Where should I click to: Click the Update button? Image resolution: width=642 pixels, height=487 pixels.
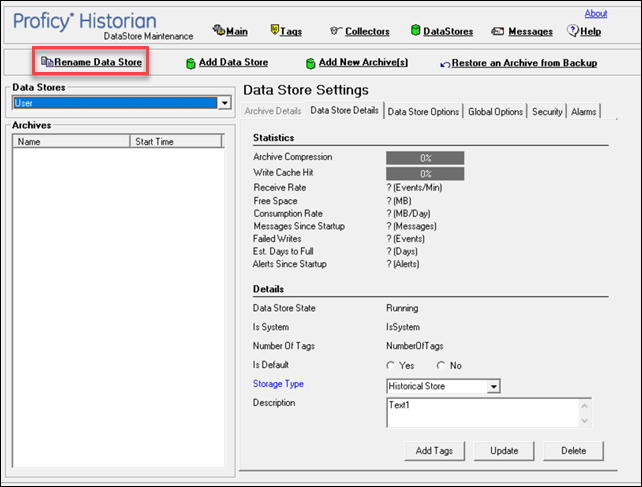(x=504, y=451)
